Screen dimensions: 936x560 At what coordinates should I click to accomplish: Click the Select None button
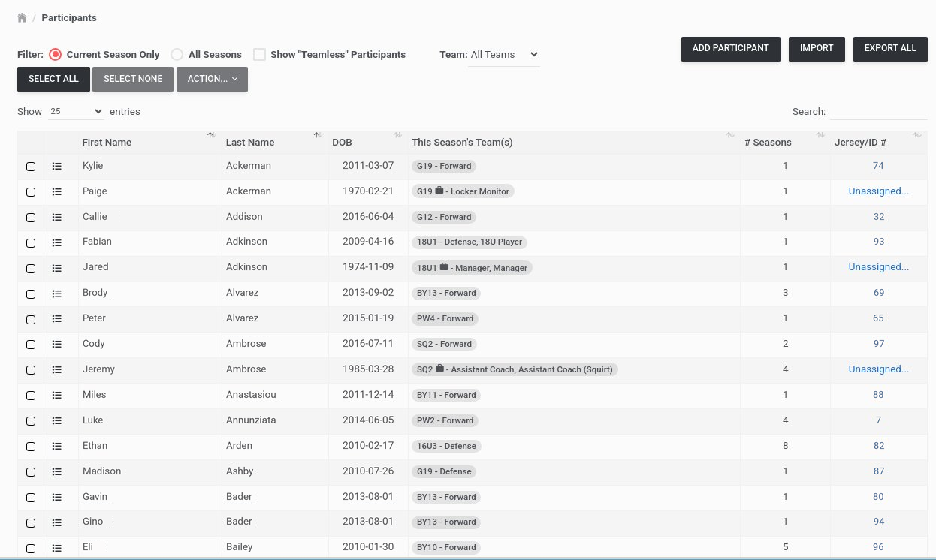pyautogui.click(x=133, y=79)
